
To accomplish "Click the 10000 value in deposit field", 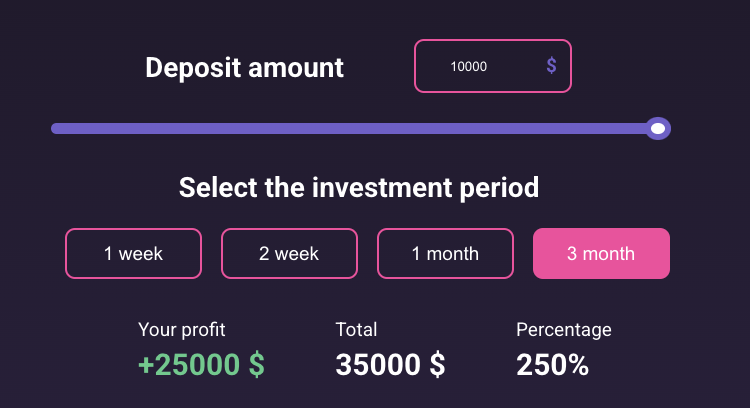I will pos(468,67).
